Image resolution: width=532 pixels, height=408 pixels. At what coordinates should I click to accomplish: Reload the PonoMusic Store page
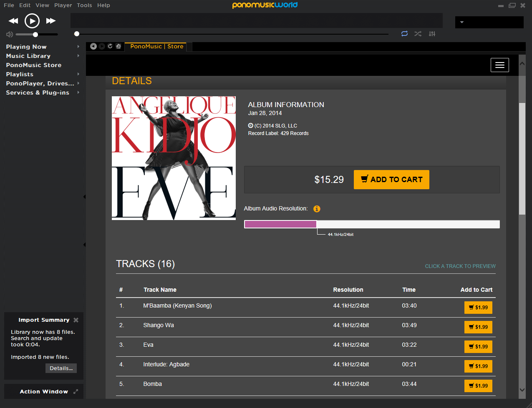click(110, 46)
